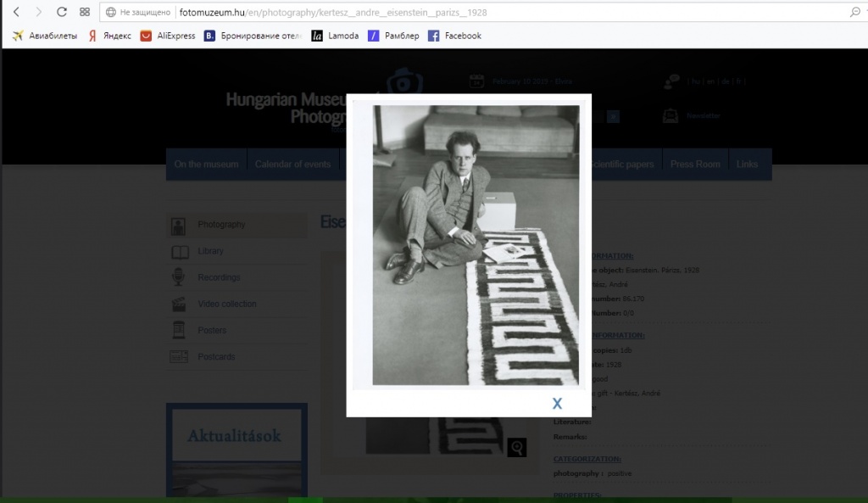Screen dimensions: 868x503
Task: Click the date text 'February 10 2019 - Elvira'
Action: [532, 81]
